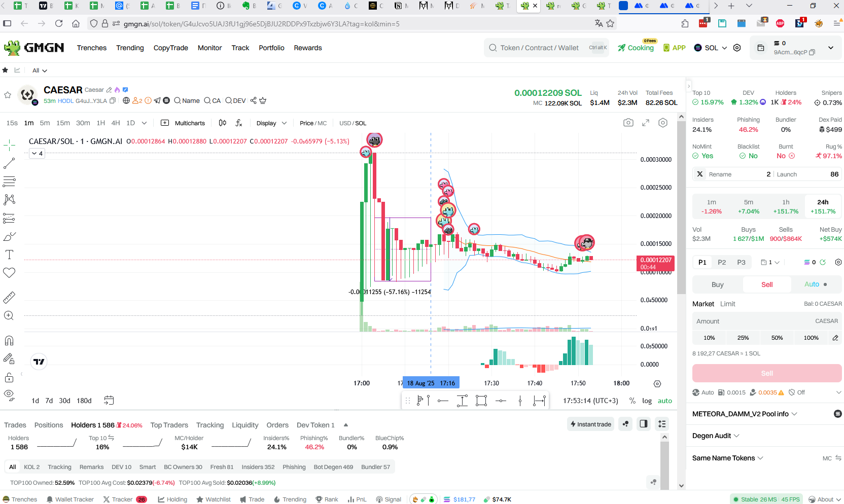Toggle the layout panel icon beside Instant trade
Screen dimensions: 844x504
[644, 424]
